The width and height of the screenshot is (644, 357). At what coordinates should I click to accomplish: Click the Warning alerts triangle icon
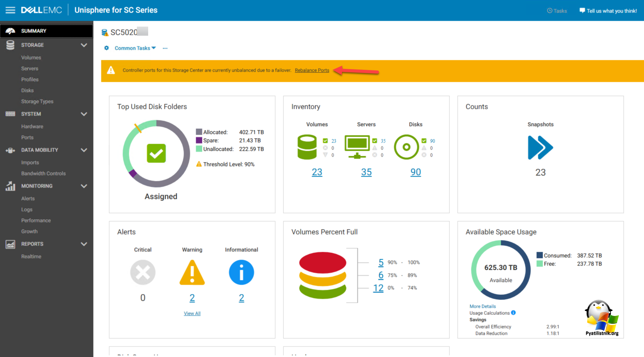point(192,272)
